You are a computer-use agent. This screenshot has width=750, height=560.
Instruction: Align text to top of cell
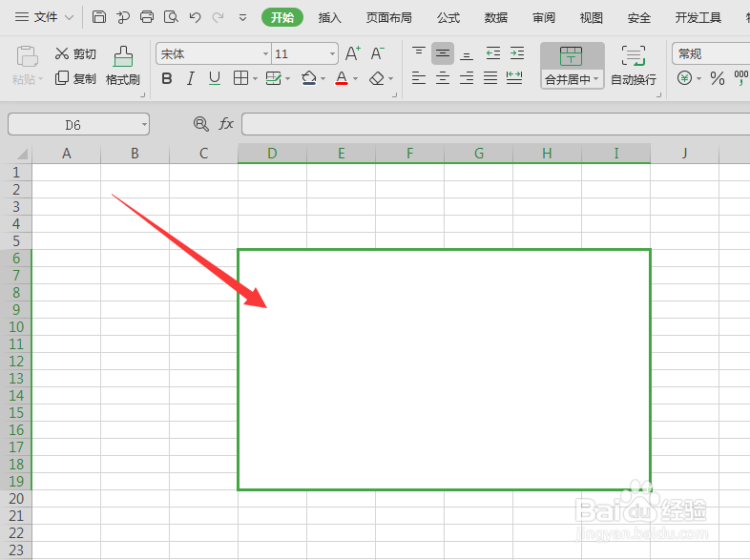[x=419, y=52]
